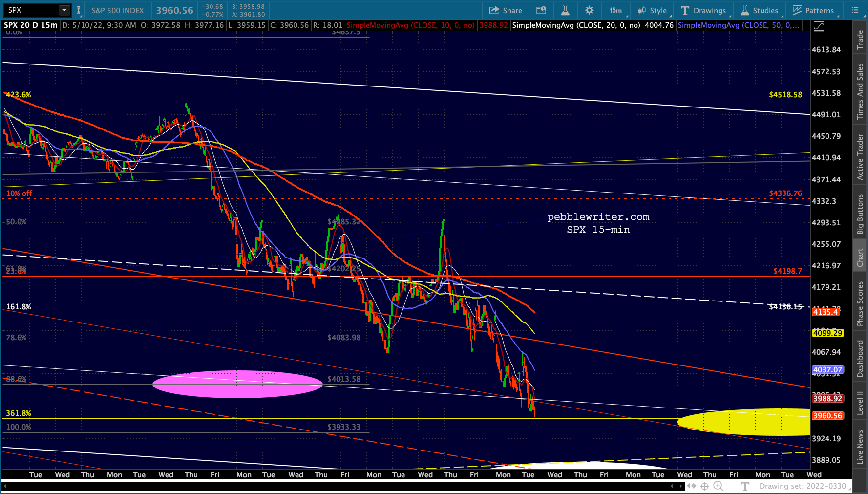Click the 361.8% Fibonacci level label

pyautogui.click(x=19, y=413)
